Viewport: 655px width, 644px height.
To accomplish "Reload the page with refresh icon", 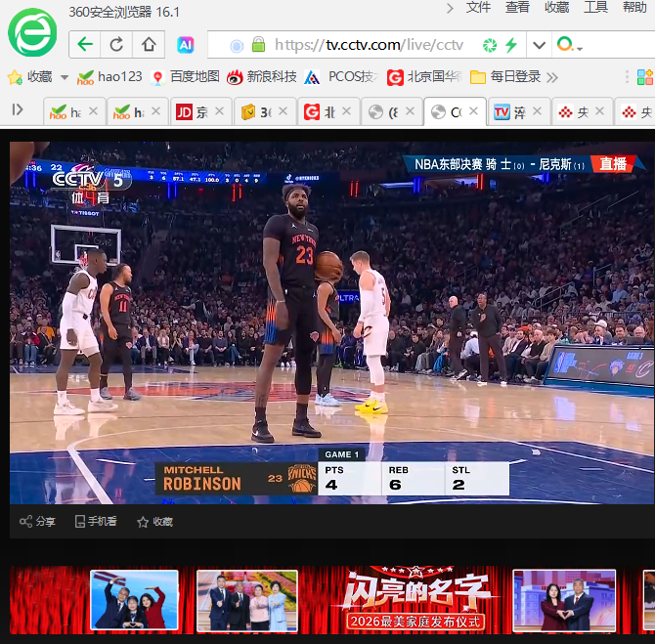I will (x=116, y=44).
